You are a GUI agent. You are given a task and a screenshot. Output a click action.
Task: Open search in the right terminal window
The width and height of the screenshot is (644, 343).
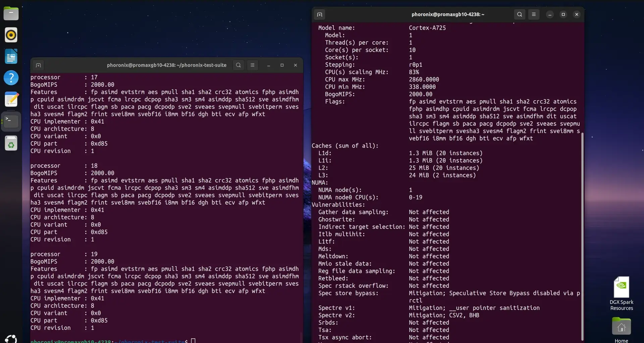tap(519, 14)
